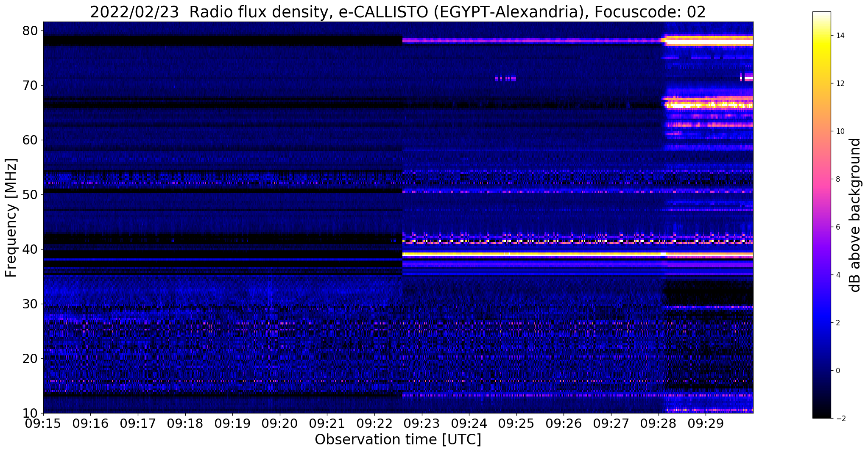Viewport: 868px width, 452px height.
Task: Click the short pink burst at 71 MHz near 09:25
Action: (506, 78)
